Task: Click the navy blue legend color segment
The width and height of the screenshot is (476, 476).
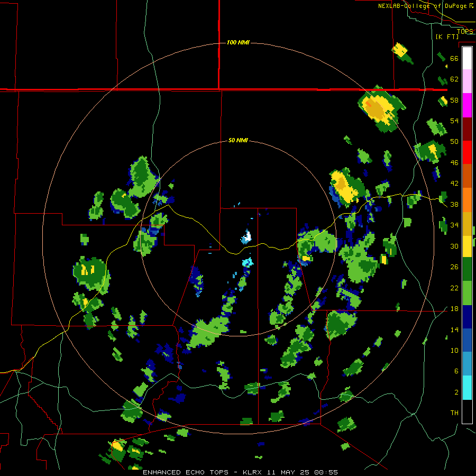Action: pos(467,317)
